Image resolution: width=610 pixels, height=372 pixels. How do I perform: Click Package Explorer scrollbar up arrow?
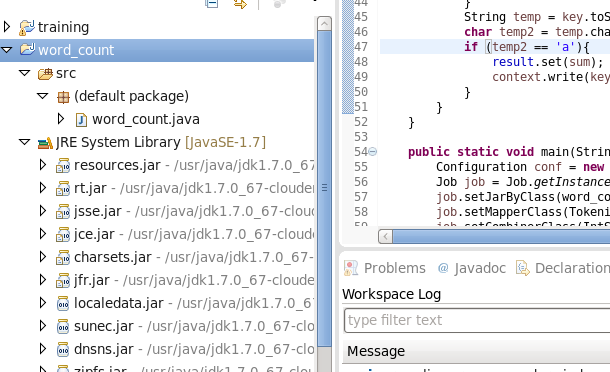click(324, 24)
